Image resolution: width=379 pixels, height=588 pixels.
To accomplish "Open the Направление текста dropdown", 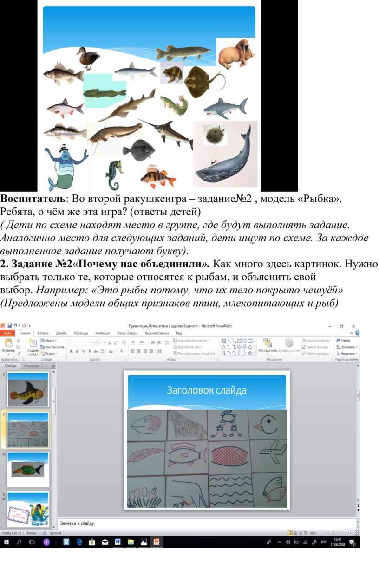I will [x=190, y=340].
